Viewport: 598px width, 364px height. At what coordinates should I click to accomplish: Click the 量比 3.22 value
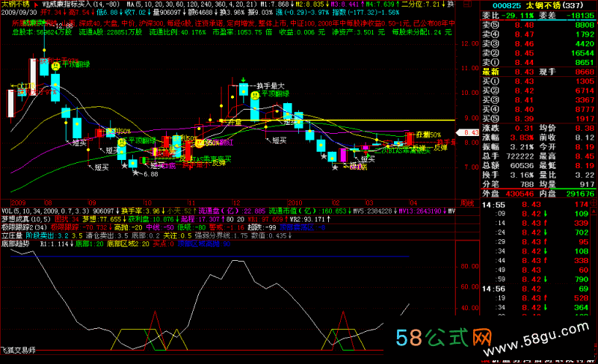(585, 175)
